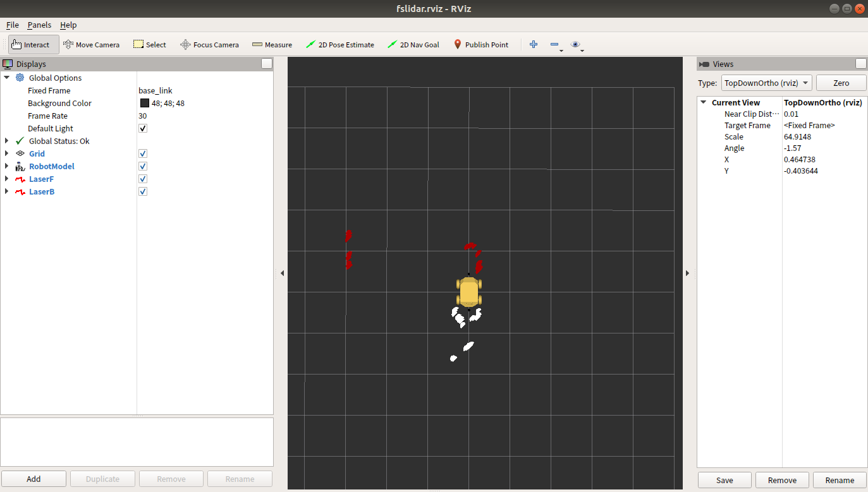Select the 2D Pose Estimate tool
Viewport: 868px width, 492px height.
click(x=339, y=45)
